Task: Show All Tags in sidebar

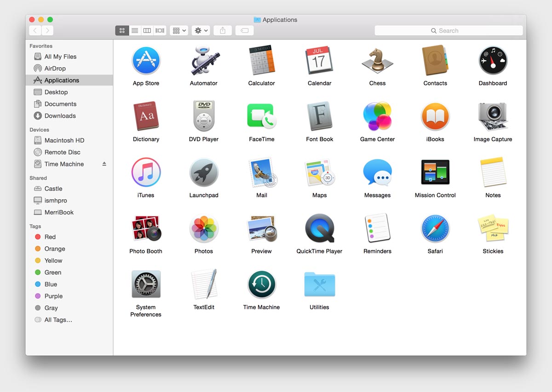Action: [69, 320]
